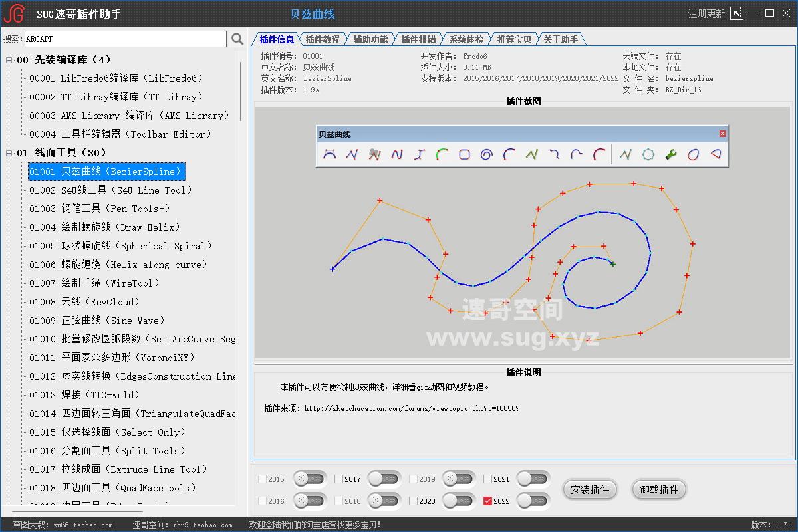Click the sketchucation.com plugin source URL
This screenshot has width=798, height=532.
412,409
